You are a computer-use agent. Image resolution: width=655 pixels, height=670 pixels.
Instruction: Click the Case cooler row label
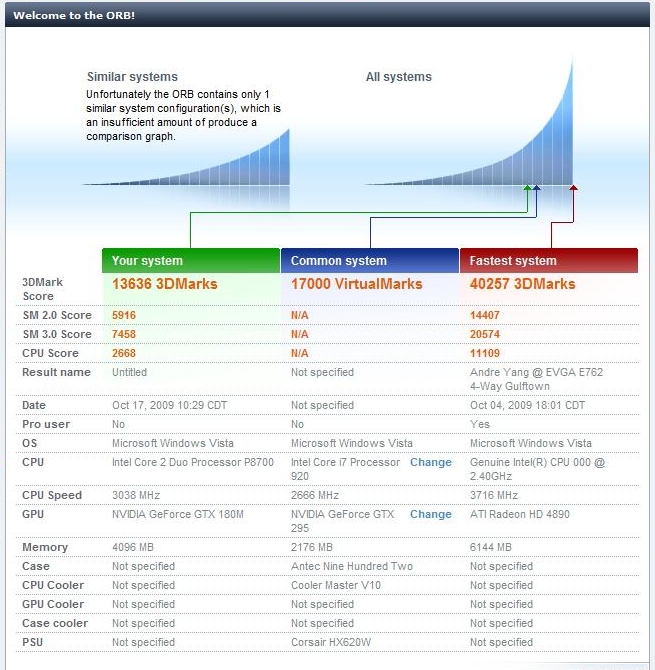click(x=55, y=623)
